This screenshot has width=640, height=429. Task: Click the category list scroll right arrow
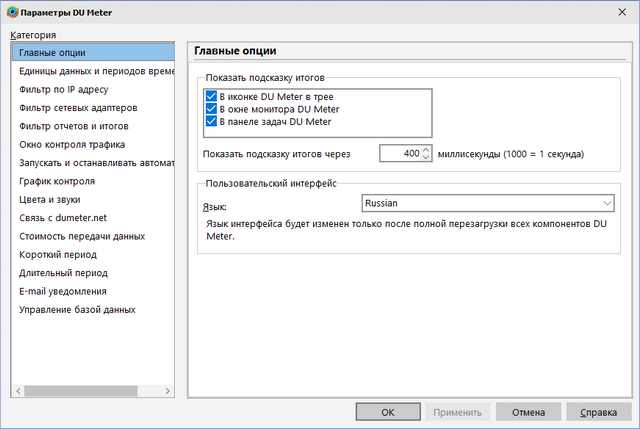[x=167, y=391]
